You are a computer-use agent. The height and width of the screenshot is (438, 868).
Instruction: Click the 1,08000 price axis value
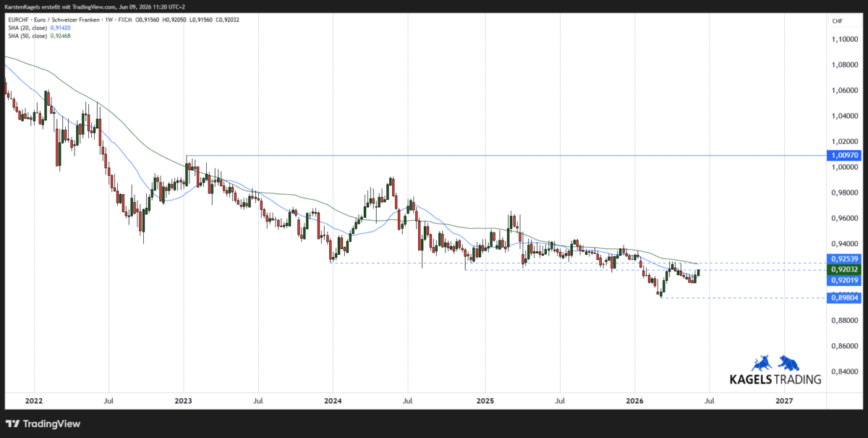846,65
